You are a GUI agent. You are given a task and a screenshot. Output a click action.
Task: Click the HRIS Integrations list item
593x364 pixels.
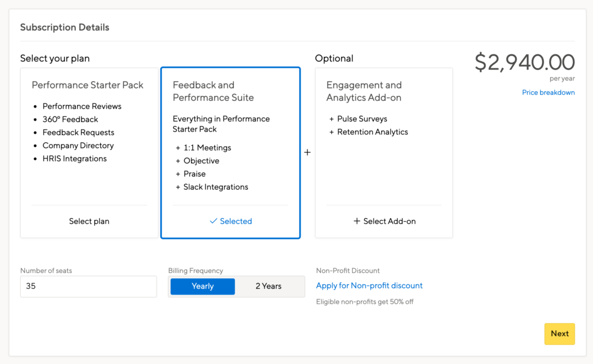tap(75, 159)
